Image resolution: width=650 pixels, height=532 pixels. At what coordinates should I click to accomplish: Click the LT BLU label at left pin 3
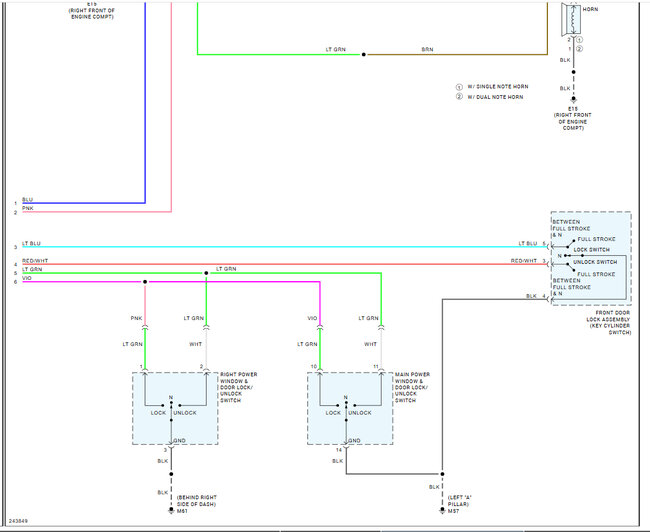coord(32,243)
